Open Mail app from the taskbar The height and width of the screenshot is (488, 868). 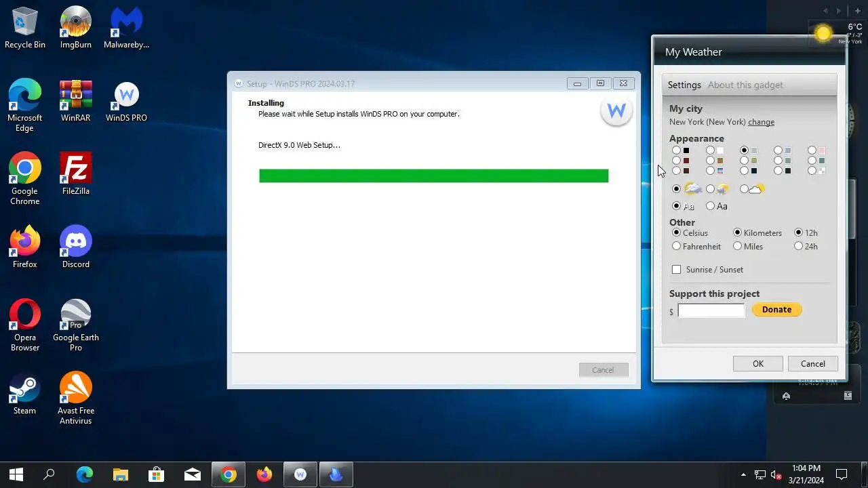click(193, 474)
